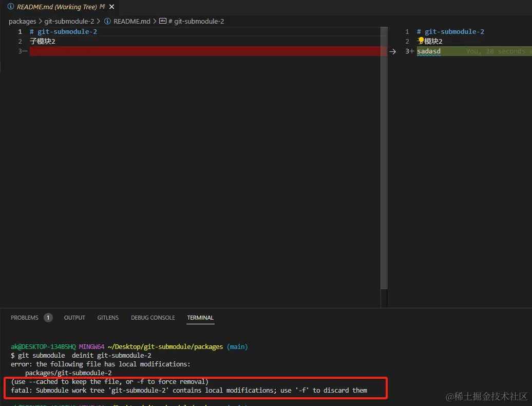Image resolution: width=532 pixels, height=406 pixels.
Task: Click terminal prompt path '~/Desktop/git-submodule/packages'
Action: point(165,346)
